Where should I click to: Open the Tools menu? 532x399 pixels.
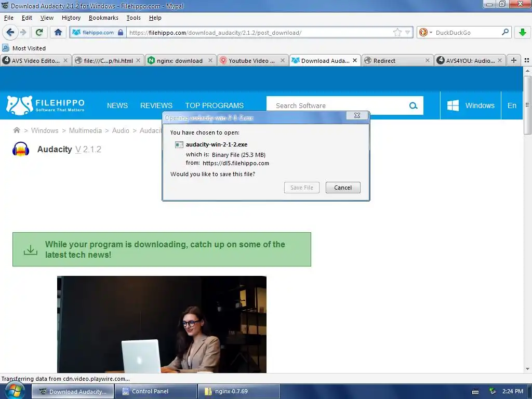(134, 18)
